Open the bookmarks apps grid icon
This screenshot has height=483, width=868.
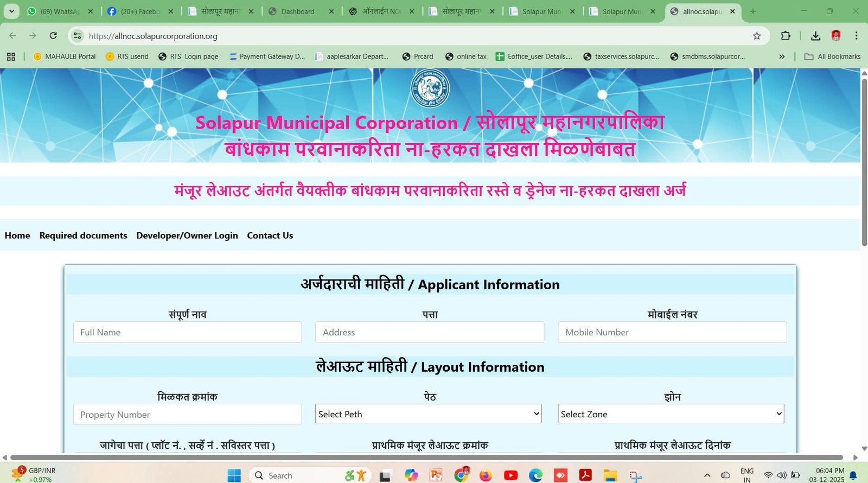coord(11,56)
